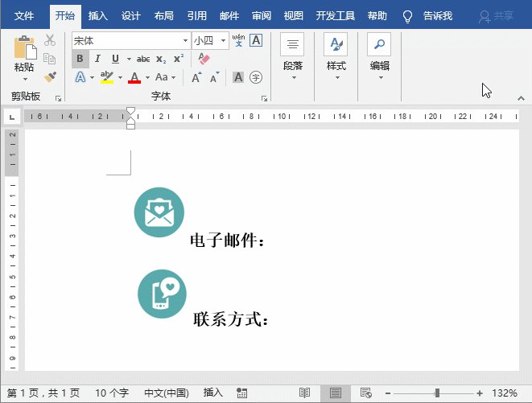This screenshot has height=403, width=532.
Task: Expand the 样式 styles gallery
Action: tap(336, 56)
